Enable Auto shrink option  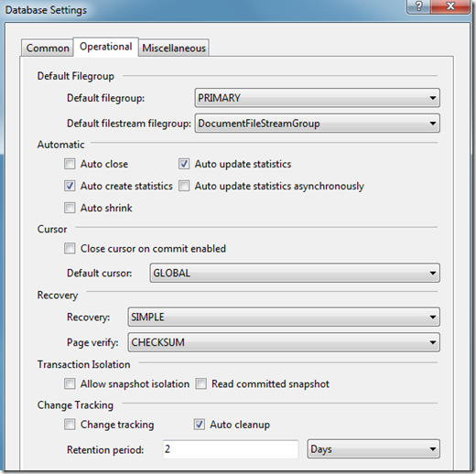click(70, 208)
